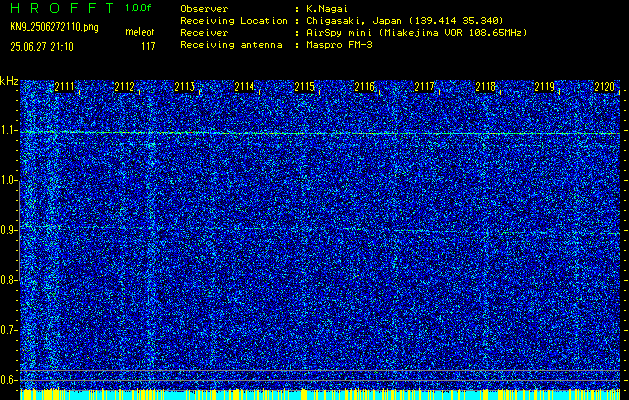Click time marker 2119
Image resolution: width=629 pixels, height=400 pixels.
(545, 87)
